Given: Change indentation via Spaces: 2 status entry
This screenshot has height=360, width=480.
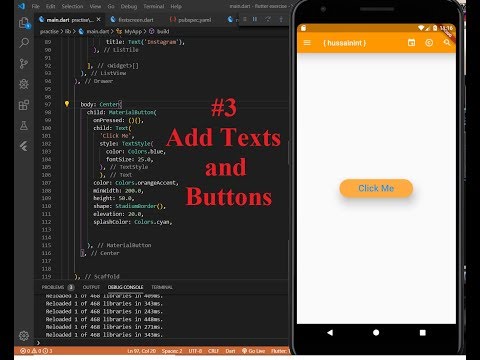Looking at the screenshot, I should click(x=172, y=351).
